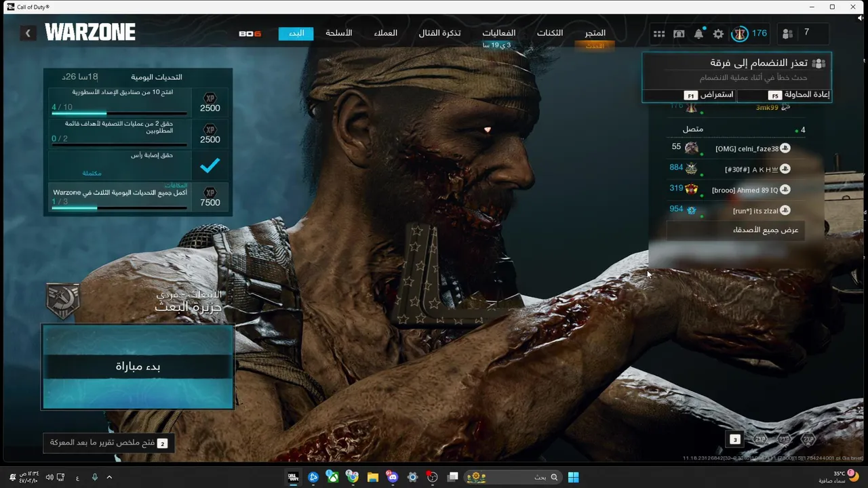Select the highlighted البدء tab

click(296, 33)
